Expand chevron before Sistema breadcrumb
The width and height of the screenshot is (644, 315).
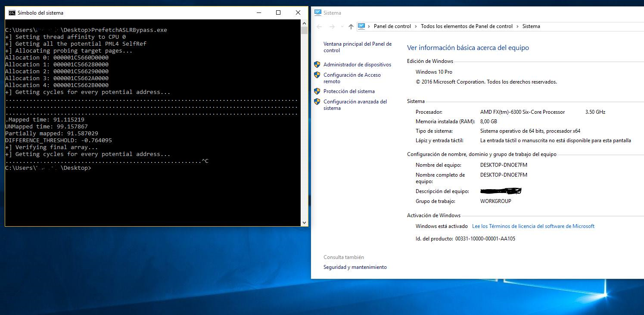click(x=518, y=26)
